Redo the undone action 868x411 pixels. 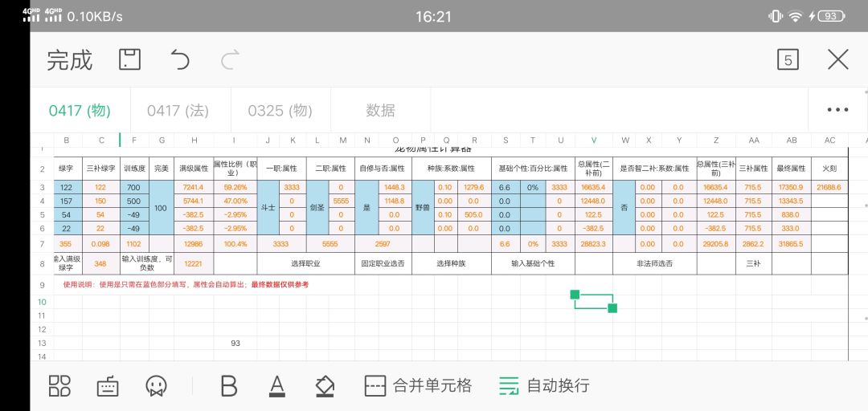pyautogui.click(x=231, y=59)
